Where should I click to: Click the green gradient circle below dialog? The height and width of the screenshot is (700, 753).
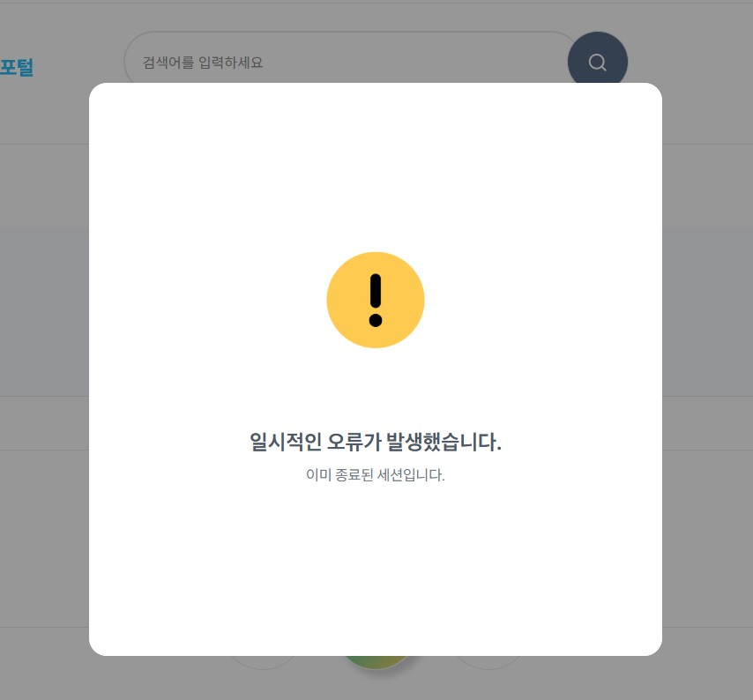pyautogui.click(x=376, y=661)
